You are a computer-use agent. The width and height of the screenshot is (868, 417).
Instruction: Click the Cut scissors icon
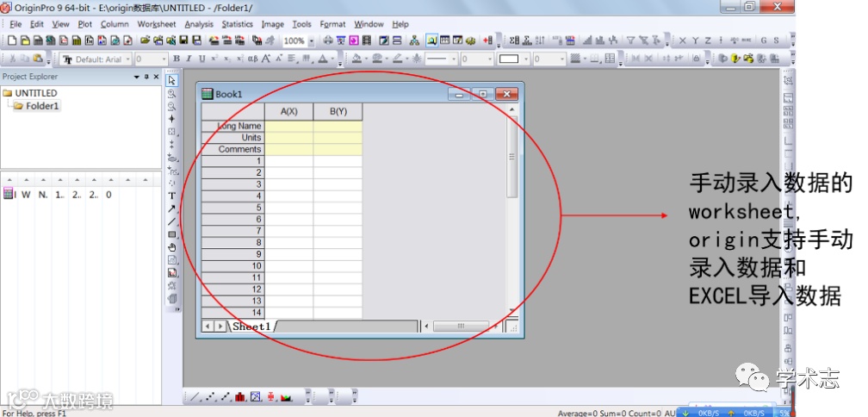click(x=12, y=59)
